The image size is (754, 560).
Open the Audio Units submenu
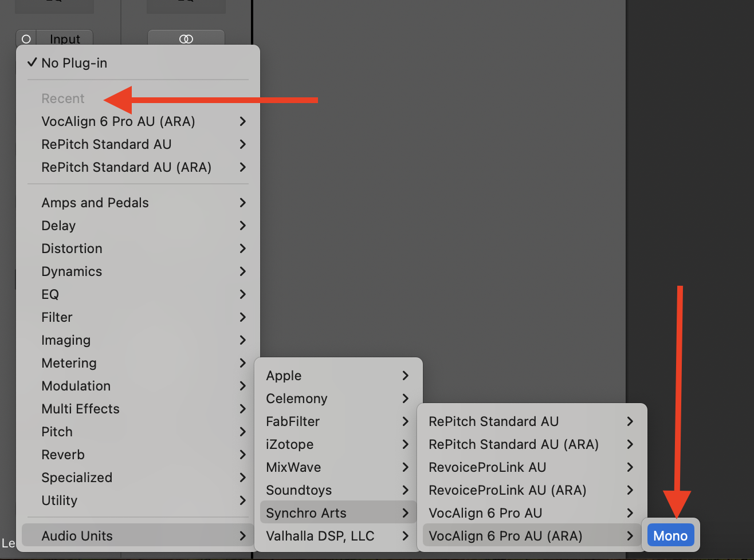click(77, 536)
